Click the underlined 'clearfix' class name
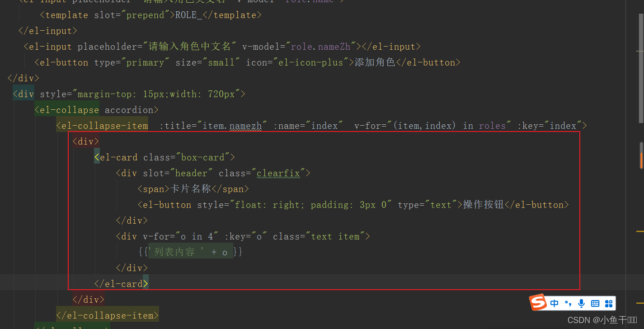Image resolution: width=644 pixels, height=329 pixels. [278, 173]
